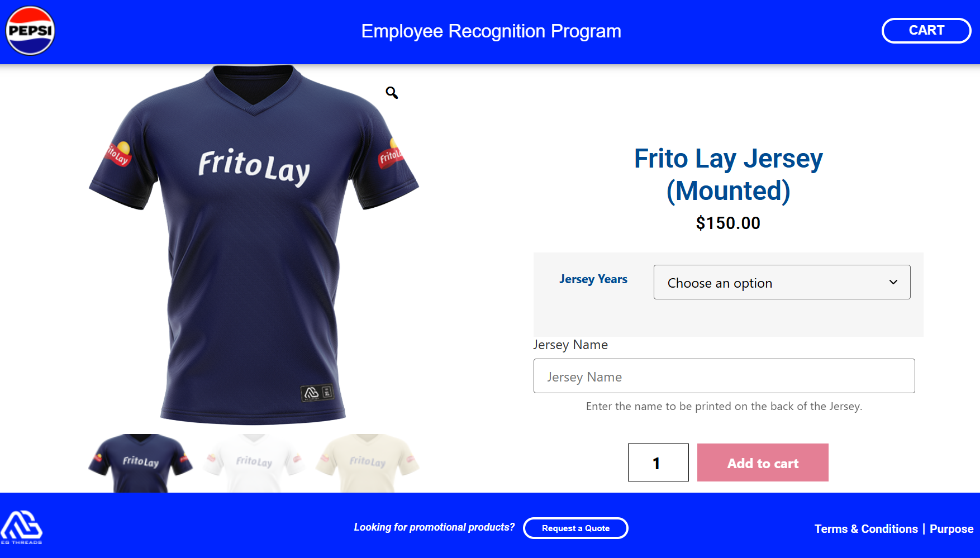The width and height of the screenshot is (980, 558).
Task: Click the EG Threads footer logo
Action: point(21,527)
